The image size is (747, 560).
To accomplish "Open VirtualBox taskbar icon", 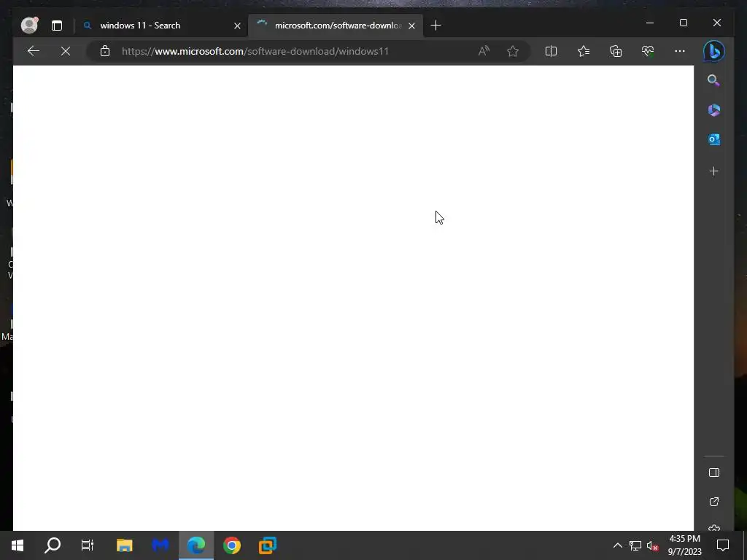I will (x=268, y=545).
